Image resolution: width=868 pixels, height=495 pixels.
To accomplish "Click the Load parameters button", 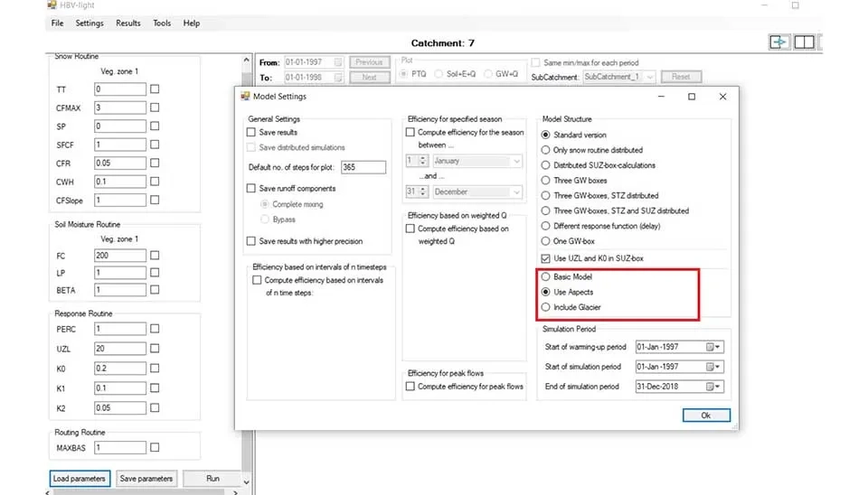I will (x=80, y=479).
